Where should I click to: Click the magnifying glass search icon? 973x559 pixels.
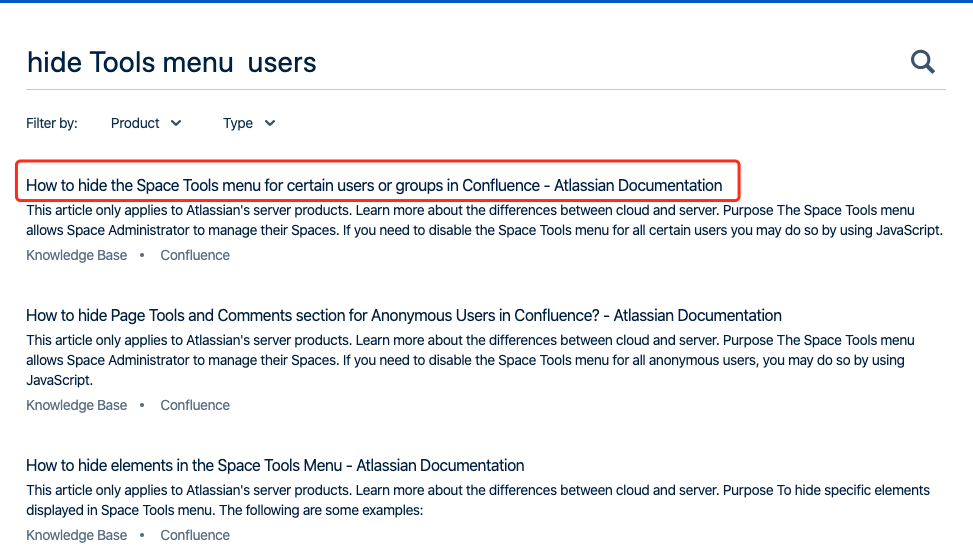click(922, 62)
